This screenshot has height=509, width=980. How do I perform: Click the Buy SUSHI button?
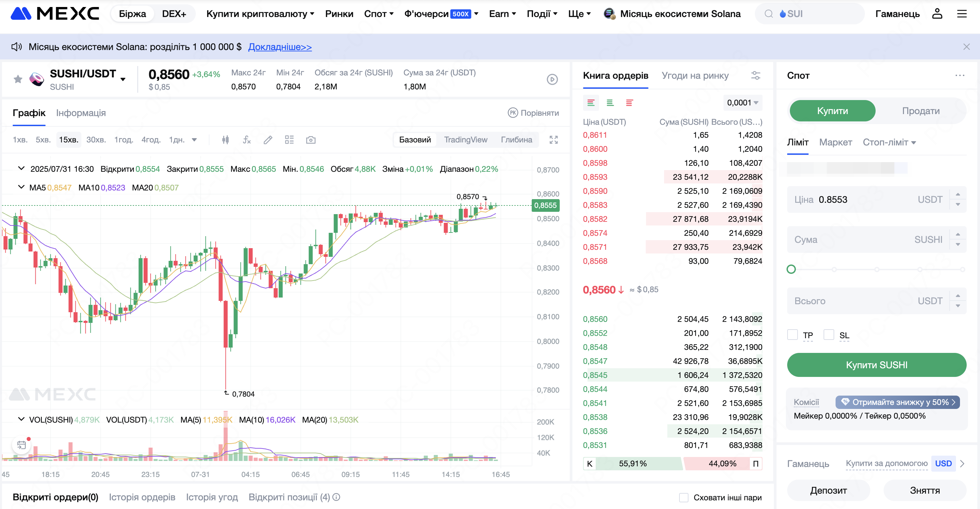[877, 365]
